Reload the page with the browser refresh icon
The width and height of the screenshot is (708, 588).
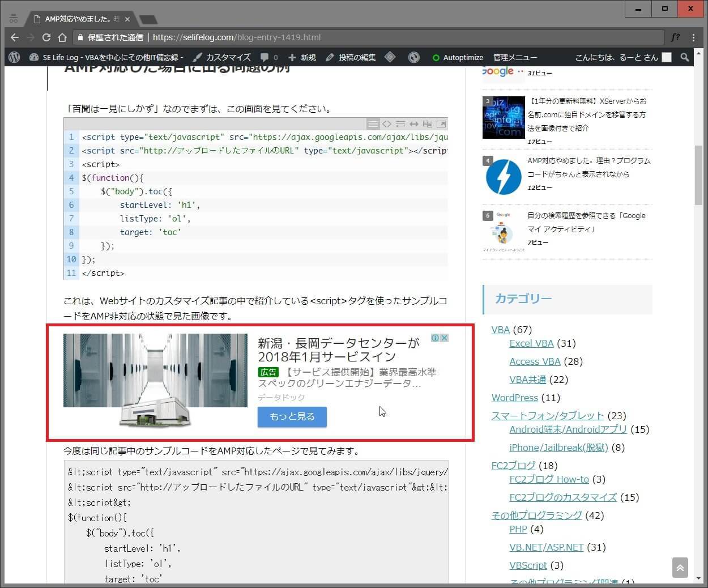pos(46,37)
